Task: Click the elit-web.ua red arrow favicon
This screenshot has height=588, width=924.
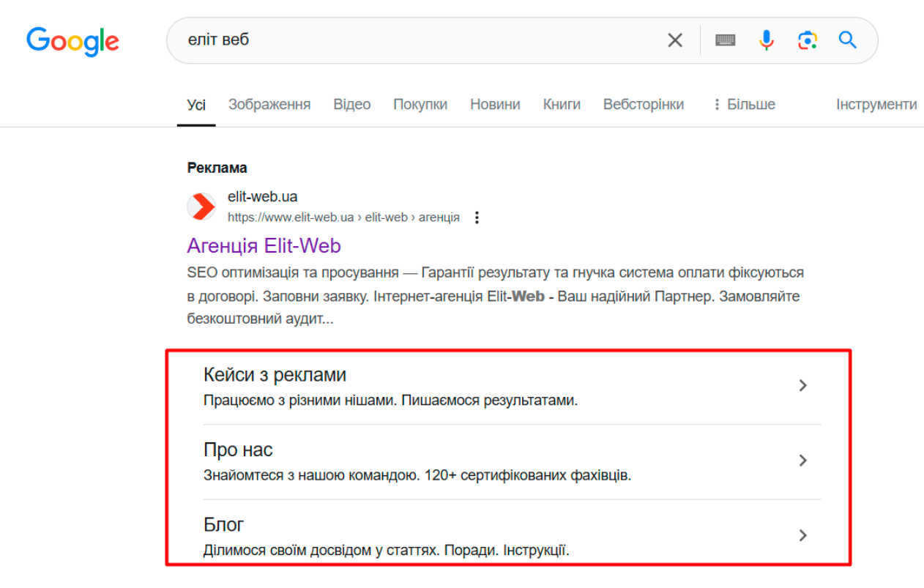Action: tap(201, 206)
